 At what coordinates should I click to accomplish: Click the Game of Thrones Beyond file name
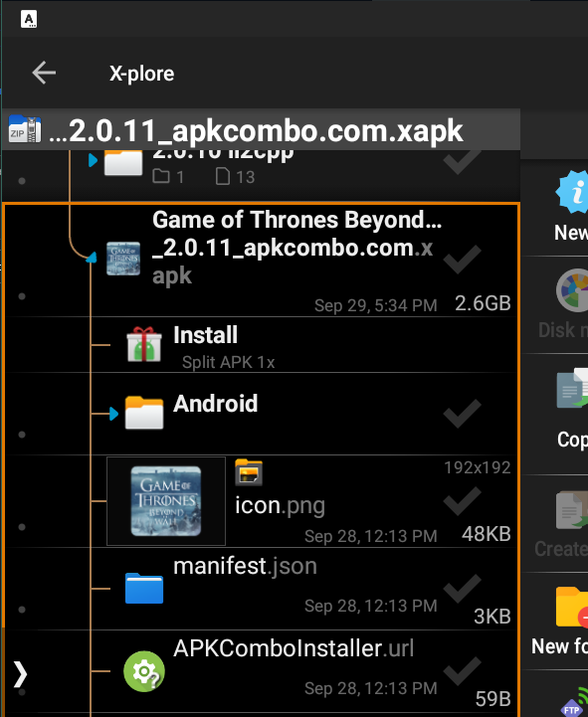click(296, 248)
